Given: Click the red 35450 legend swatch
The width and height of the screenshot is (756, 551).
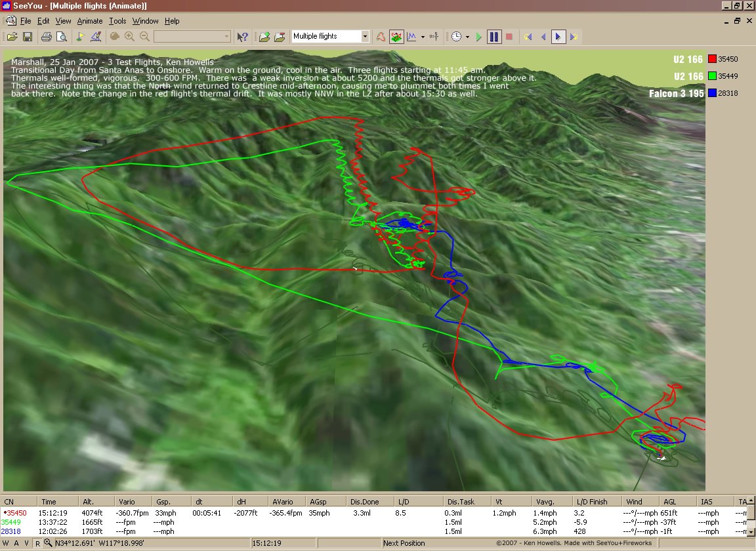Looking at the screenshot, I should pos(712,59).
